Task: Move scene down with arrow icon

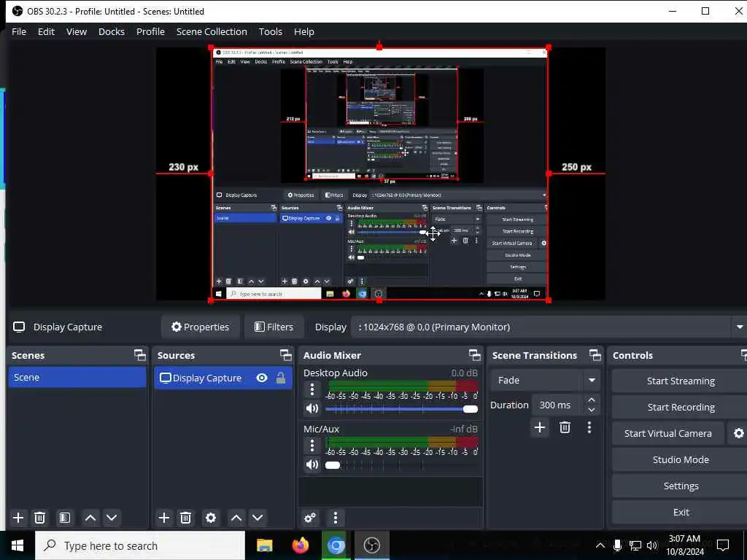Action: [x=112, y=518]
